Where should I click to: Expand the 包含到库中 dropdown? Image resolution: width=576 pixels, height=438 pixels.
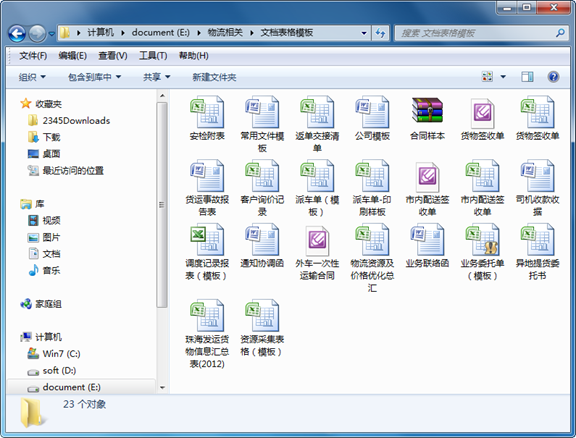pyautogui.click(x=94, y=77)
